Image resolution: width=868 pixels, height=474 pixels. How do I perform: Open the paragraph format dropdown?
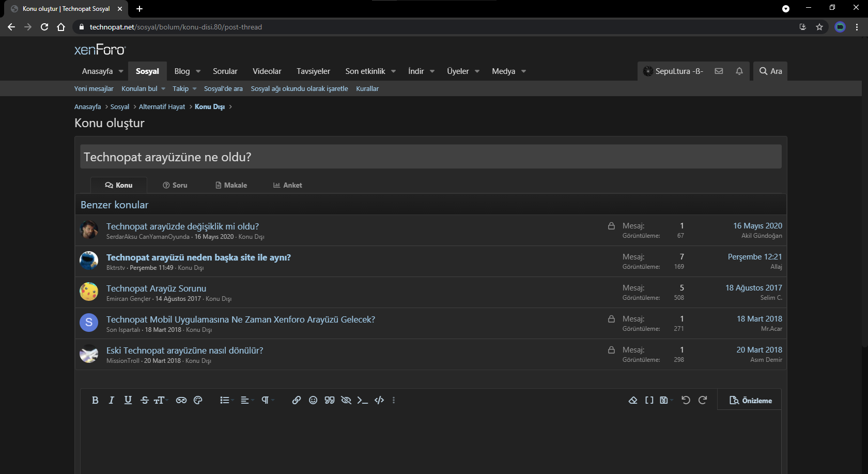[x=267, y=400]
